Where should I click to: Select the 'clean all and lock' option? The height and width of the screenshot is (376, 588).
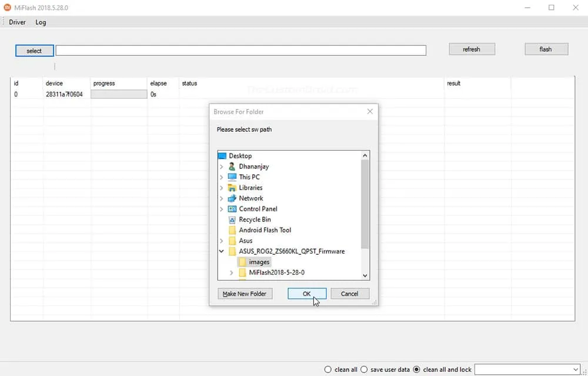click(x=416, y=370)
